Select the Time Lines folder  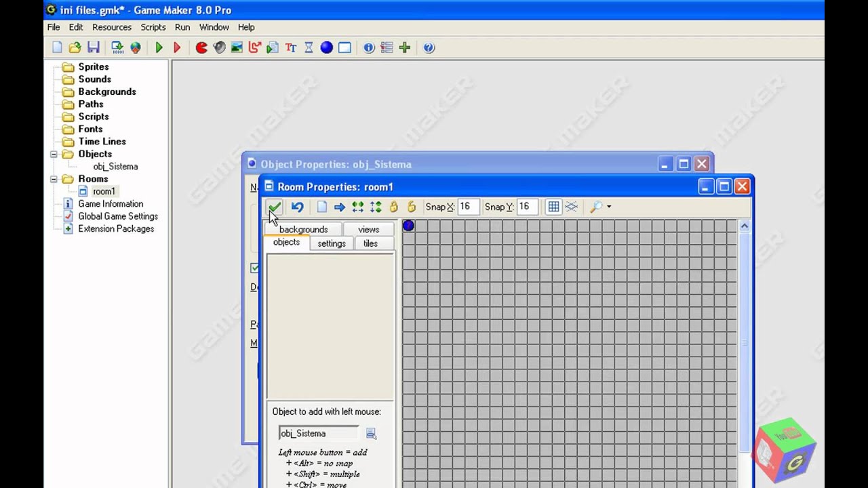[x=102, y=142]
